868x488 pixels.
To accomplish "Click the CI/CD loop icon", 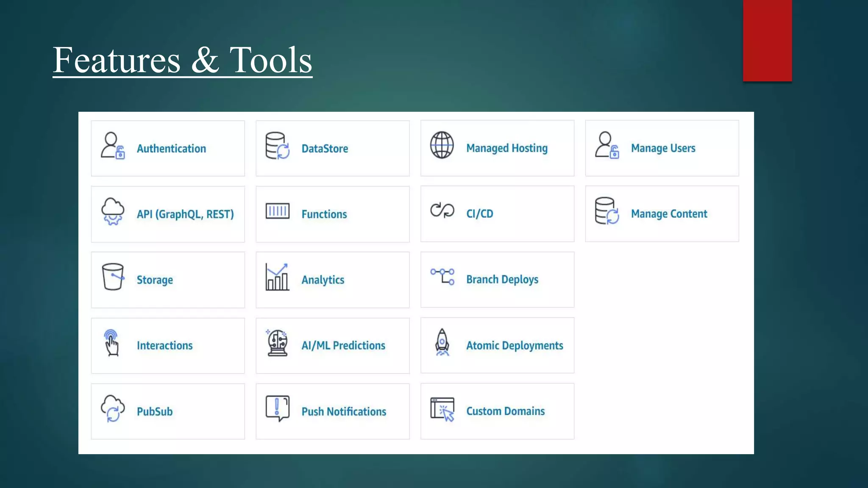I will point(442,210).
